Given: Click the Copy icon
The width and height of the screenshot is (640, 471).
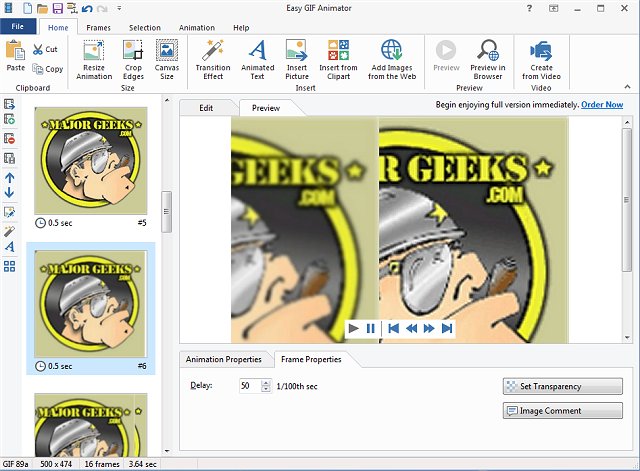Looking at the screenshot, I should (x=38, y=69).
